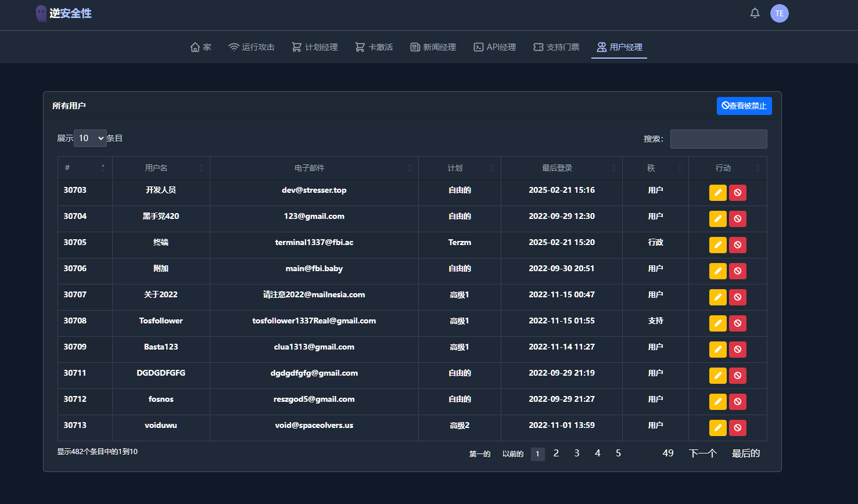
Task: Jump to pagination page 49
Action: (668, 453)
